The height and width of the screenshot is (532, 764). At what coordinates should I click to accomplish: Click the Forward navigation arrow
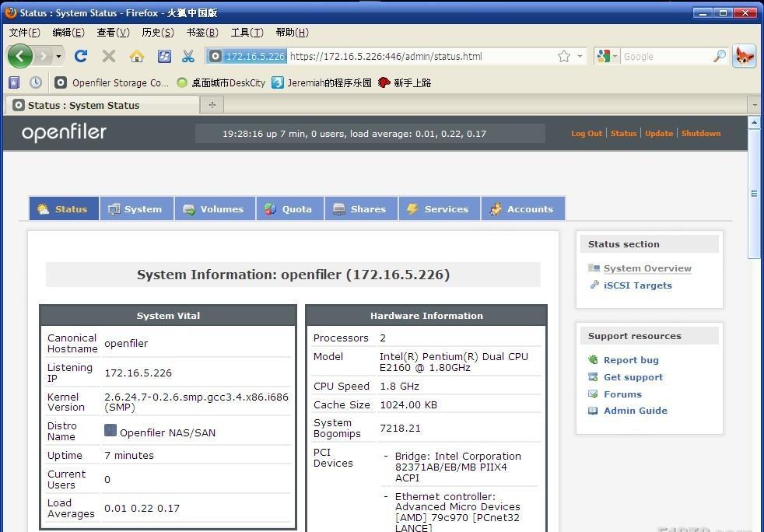[44, 57]
